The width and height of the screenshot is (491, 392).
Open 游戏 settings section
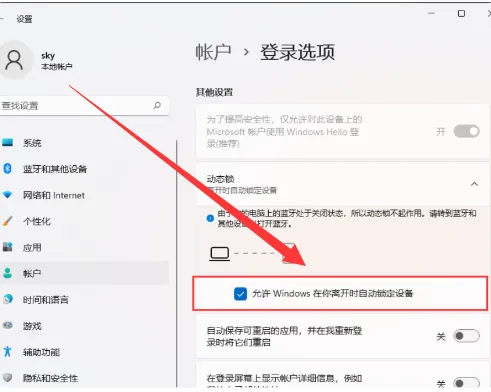(84, 325)
